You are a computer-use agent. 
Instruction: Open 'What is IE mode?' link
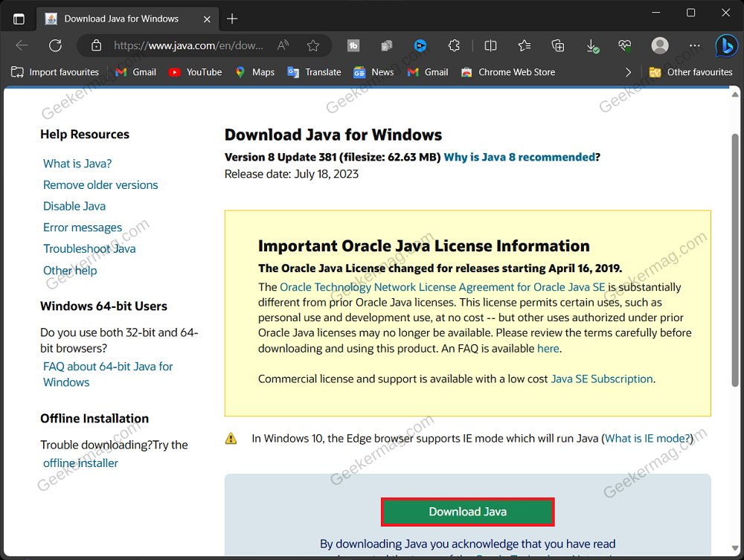647,439
